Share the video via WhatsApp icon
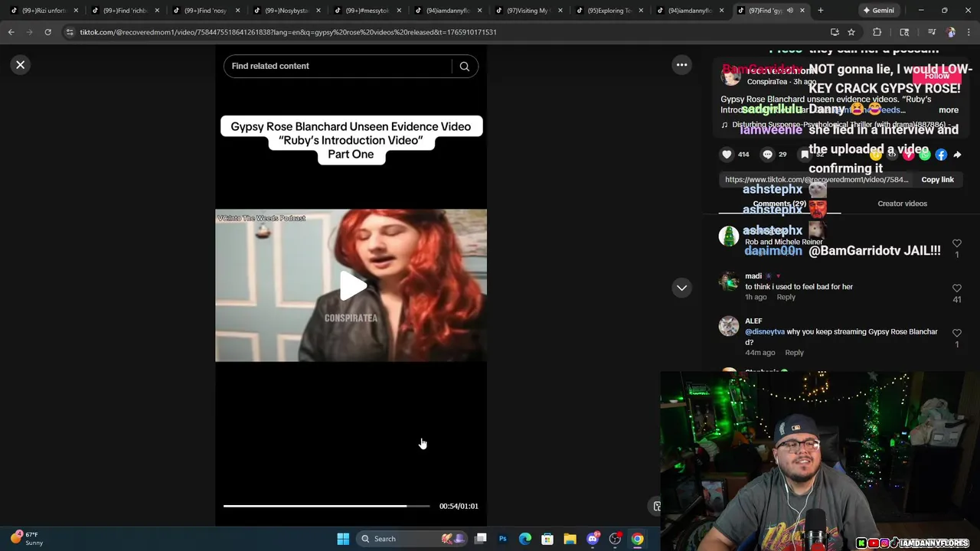The image size is (980, 551). tap(925, 155)
